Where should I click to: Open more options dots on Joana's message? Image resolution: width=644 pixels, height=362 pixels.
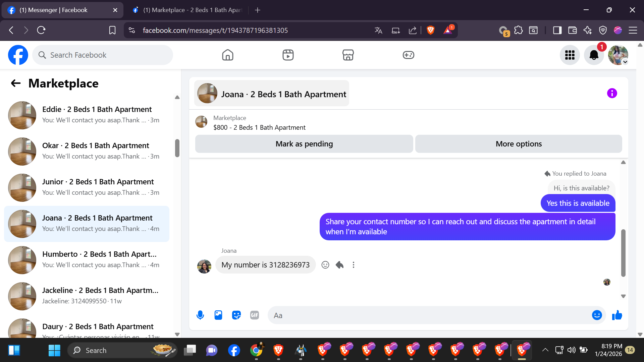[353, 265]
